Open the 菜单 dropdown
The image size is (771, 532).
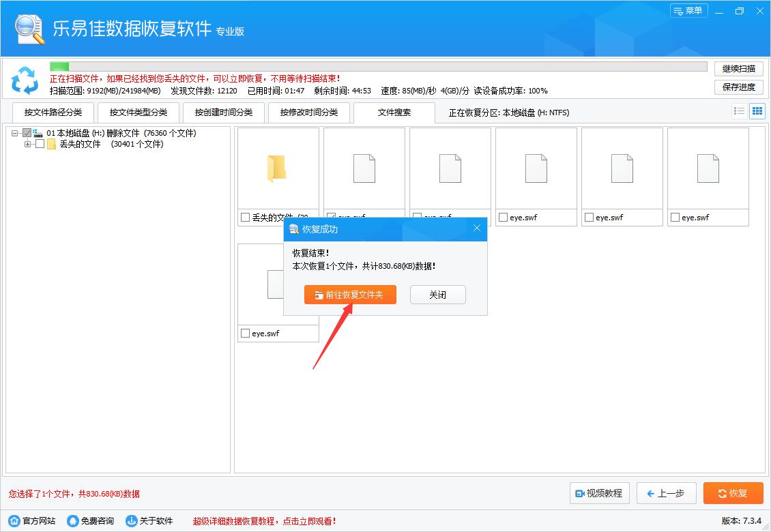688,11
